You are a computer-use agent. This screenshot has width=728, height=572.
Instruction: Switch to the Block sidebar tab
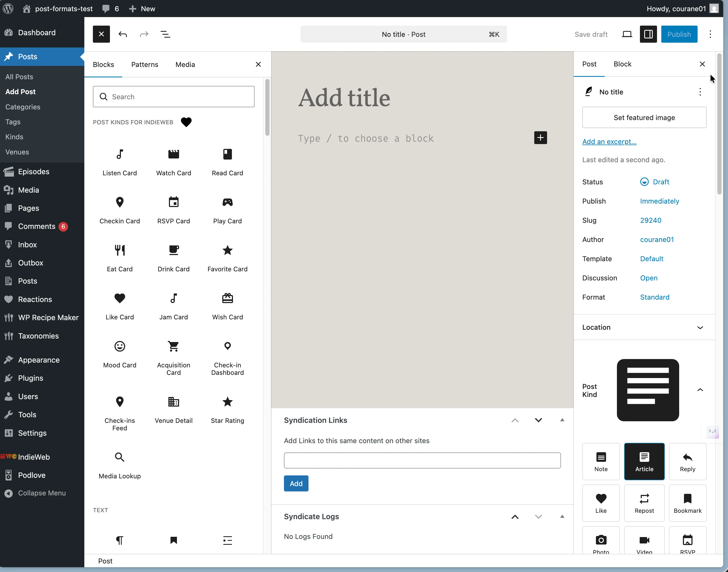click(x=622, y=64)
